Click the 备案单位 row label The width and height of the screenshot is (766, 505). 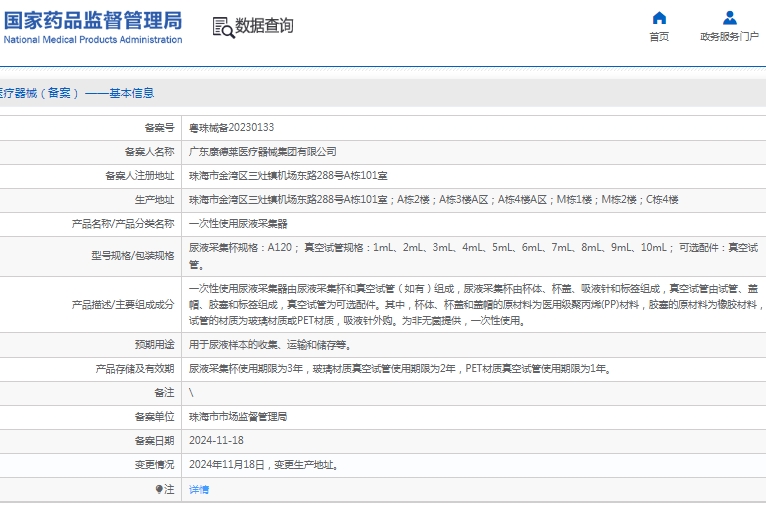pos(154,417)
